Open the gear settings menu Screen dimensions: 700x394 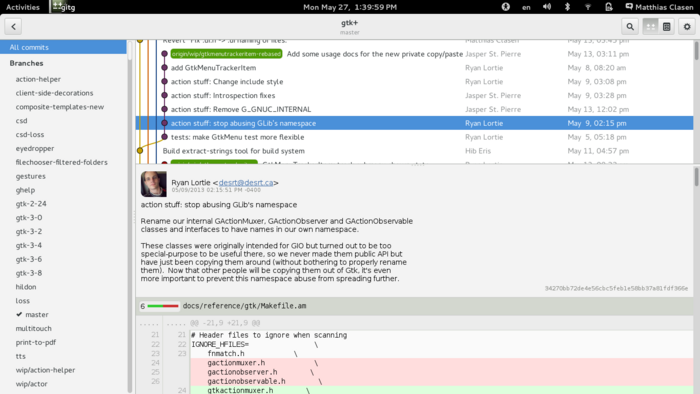click(x=687, y=27)
